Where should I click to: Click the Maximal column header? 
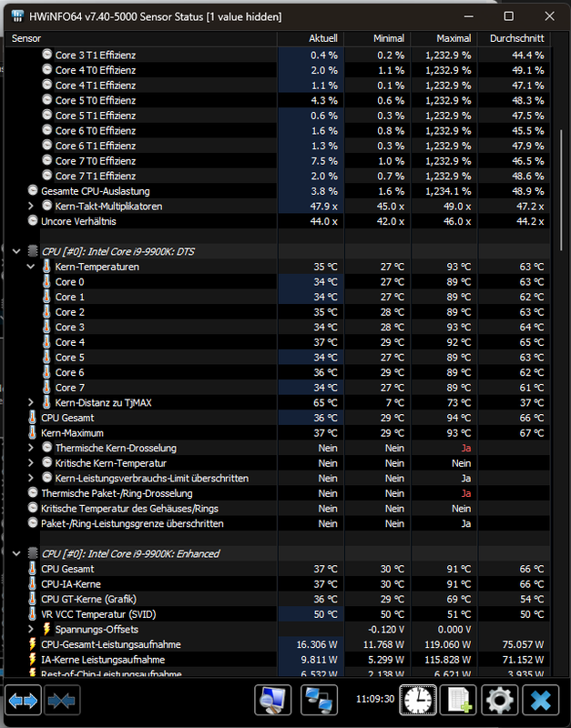pos(444,38)
